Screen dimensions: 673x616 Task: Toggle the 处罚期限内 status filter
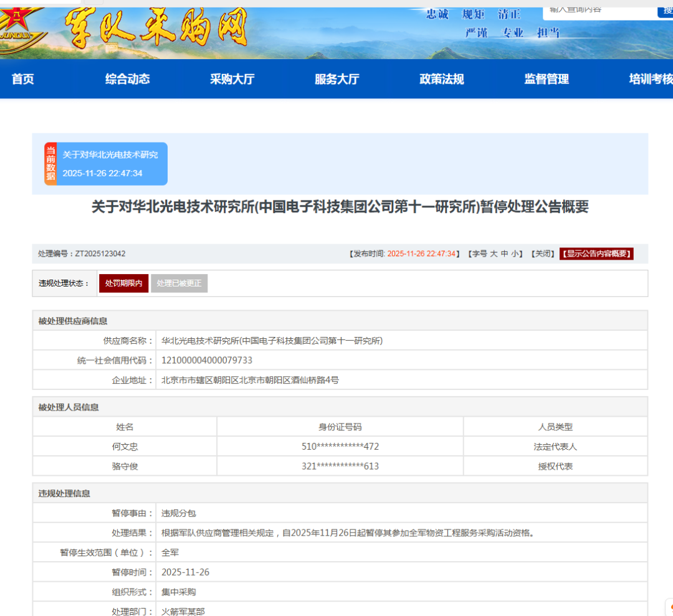point(123,283)
